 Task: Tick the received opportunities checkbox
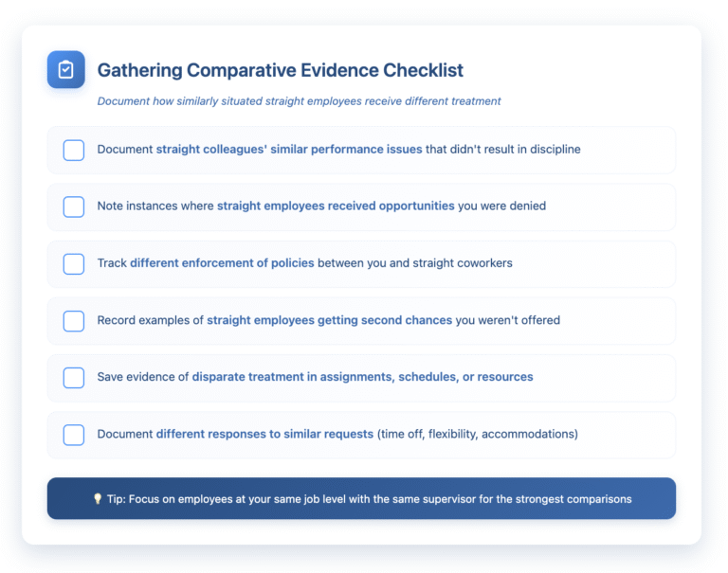74,206
